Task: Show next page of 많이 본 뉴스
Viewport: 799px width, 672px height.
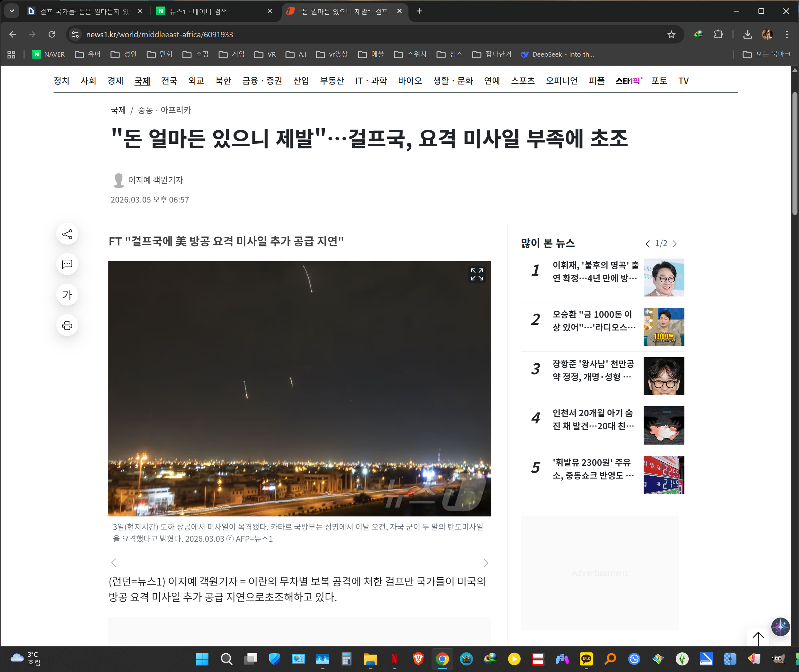Action: pyautogui.click(x=675, y=244)
